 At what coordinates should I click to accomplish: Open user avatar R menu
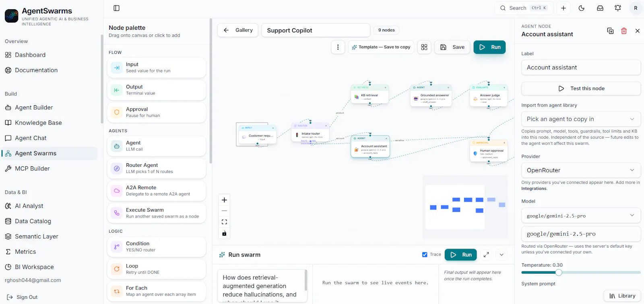coord(636,8)
